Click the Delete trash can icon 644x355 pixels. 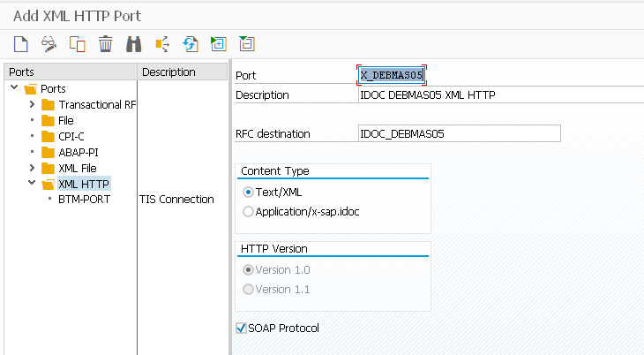(x=106, y=44)
